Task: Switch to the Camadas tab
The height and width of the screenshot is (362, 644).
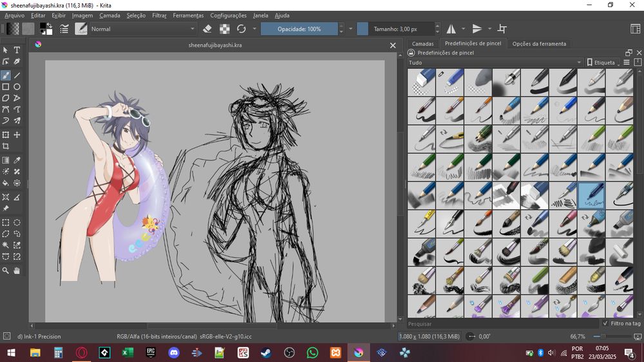Action: pos(422,44)
